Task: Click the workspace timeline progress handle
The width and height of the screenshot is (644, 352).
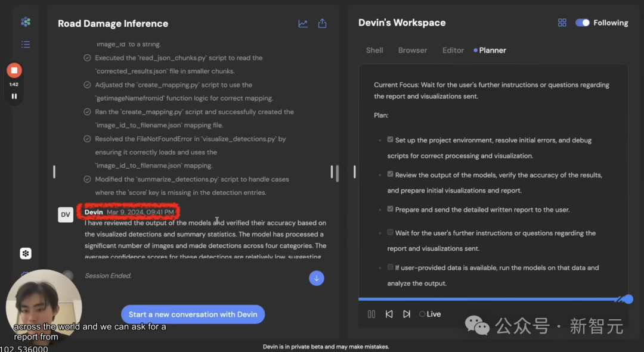Action: pos(628,299)
